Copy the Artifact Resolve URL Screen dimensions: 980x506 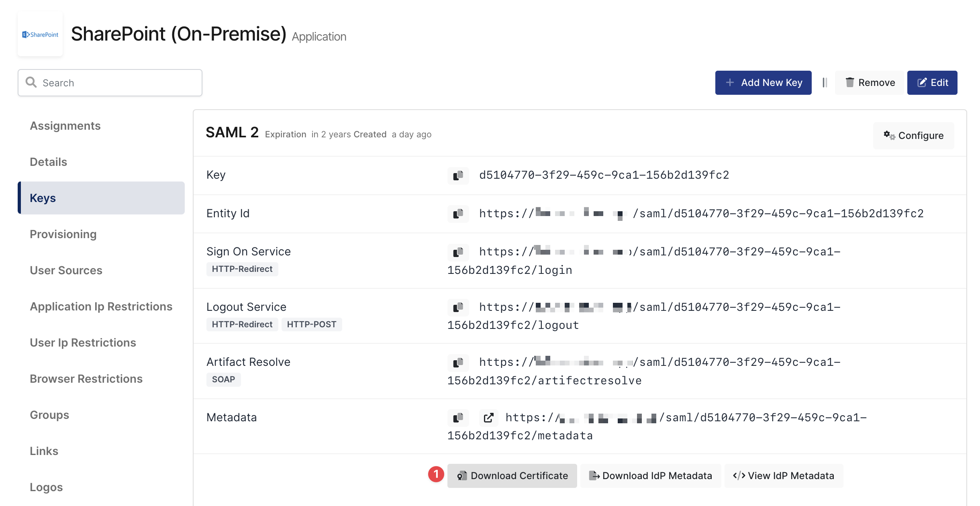pyautogui.click(x=458, y=363)
